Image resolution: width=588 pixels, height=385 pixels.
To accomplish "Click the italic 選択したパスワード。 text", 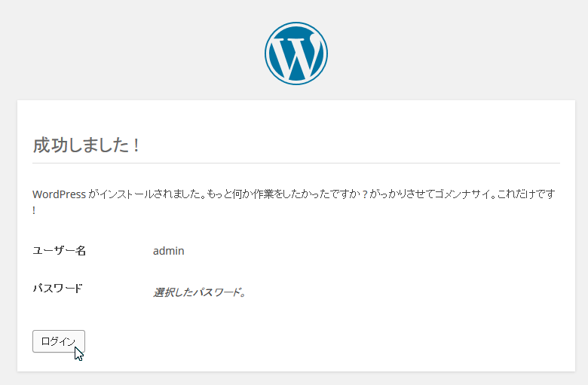I will click(x=199, y=292).
